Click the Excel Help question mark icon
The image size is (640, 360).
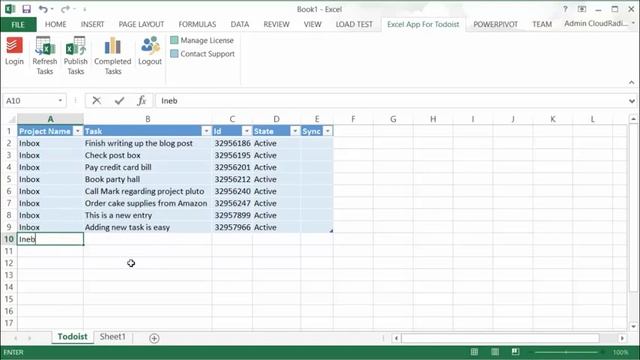point(565,9)
